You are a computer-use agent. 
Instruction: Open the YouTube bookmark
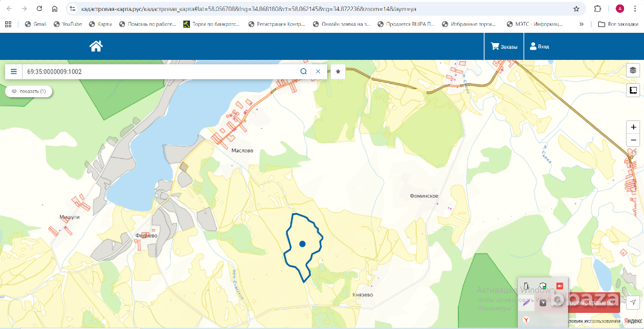(x=68, y=24)
